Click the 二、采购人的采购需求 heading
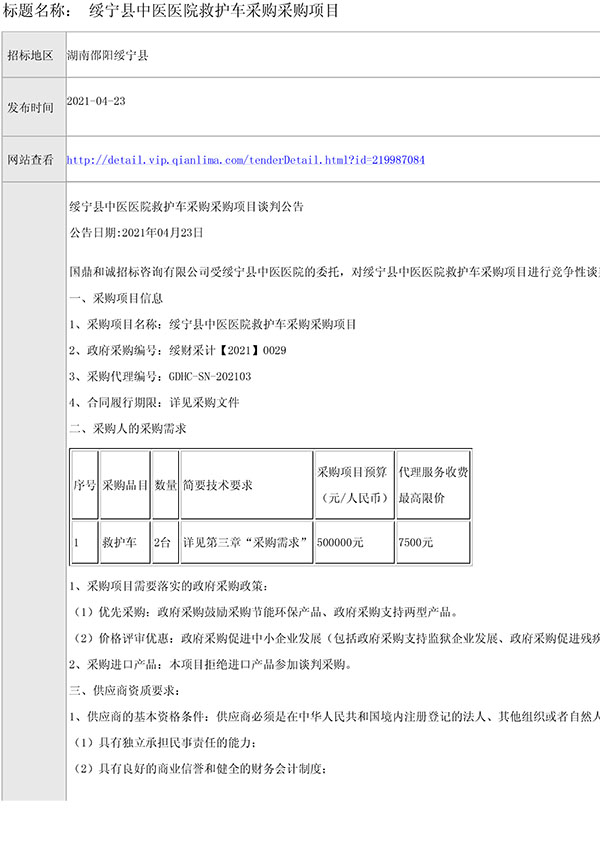Screen dimensions: 600x841 [x=128, y=429]
